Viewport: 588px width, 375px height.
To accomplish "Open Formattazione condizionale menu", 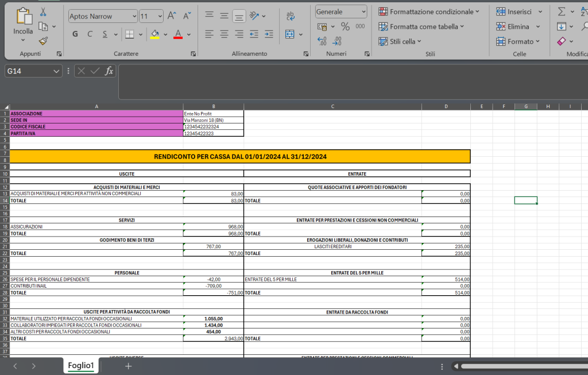I will 429,11.
